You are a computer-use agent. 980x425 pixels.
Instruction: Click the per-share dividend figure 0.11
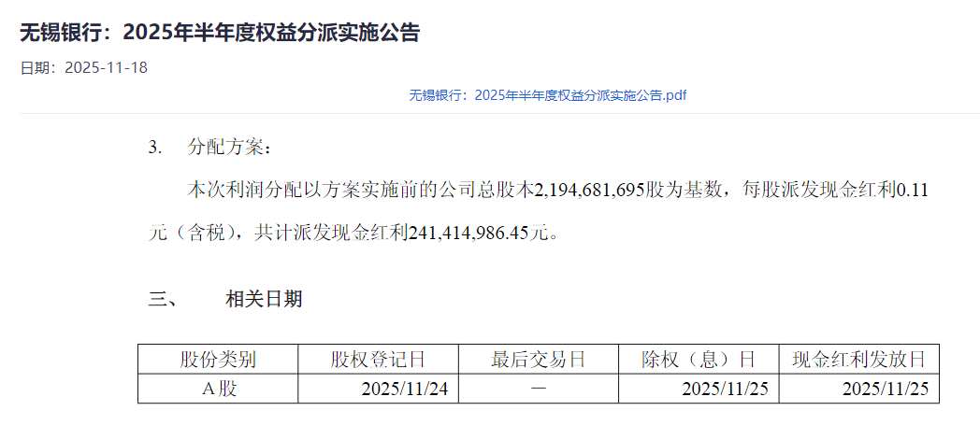pyautogui.click(x=911, y=191)
